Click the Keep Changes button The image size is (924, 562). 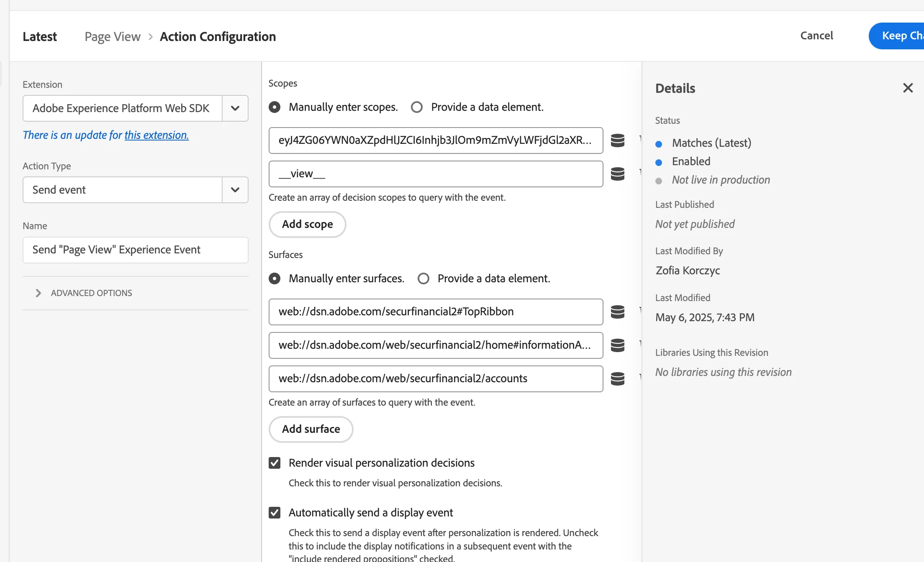(896, 36)
